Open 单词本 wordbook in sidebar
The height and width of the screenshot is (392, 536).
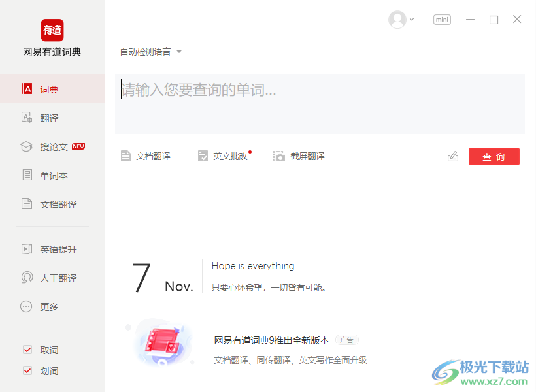54,176
